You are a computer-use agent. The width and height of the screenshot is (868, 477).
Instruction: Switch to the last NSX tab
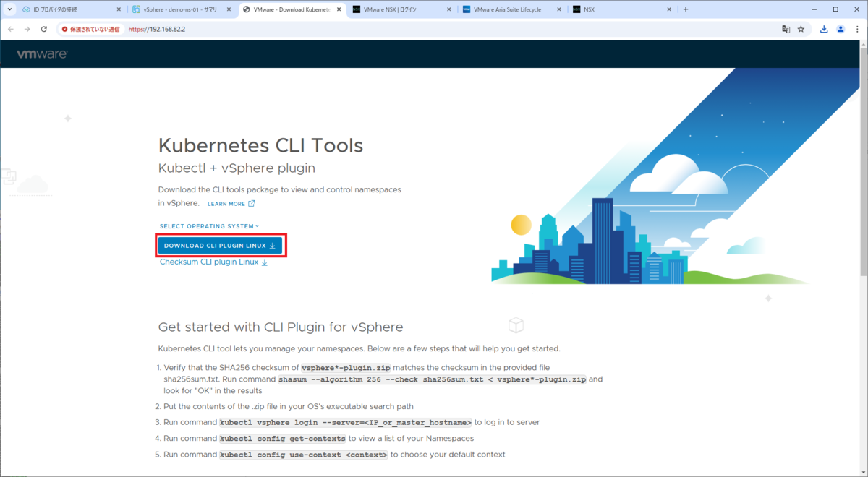622,9
